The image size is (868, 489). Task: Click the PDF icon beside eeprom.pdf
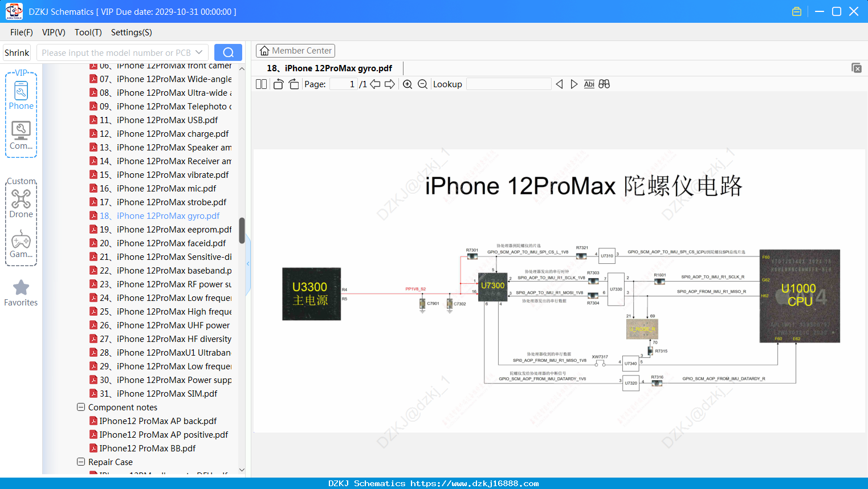[x=93, y=230]
